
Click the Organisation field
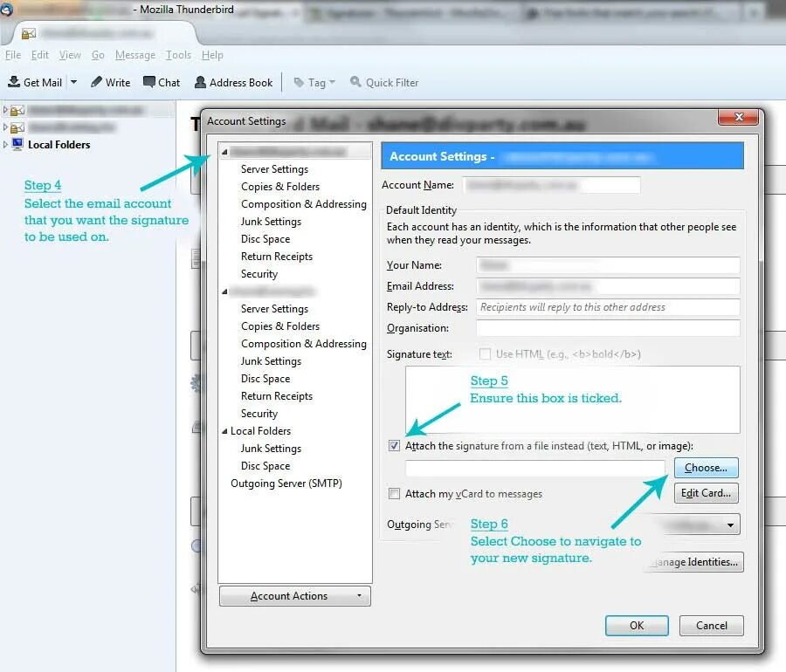[608, 328]
